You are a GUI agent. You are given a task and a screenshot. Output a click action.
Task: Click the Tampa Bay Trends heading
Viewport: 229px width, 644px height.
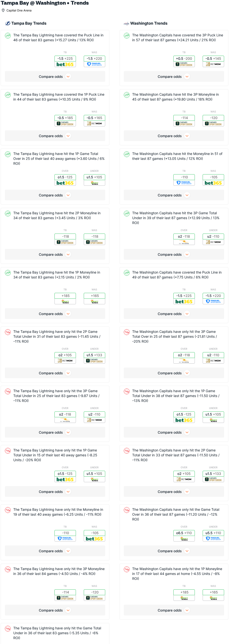click(x=29, y=23)
